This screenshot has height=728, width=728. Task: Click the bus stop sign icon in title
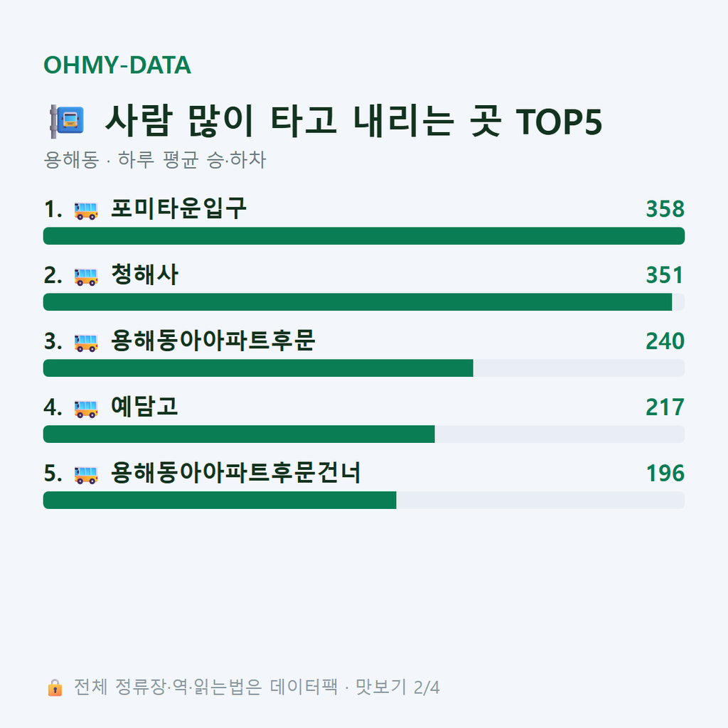coord(67,121)
